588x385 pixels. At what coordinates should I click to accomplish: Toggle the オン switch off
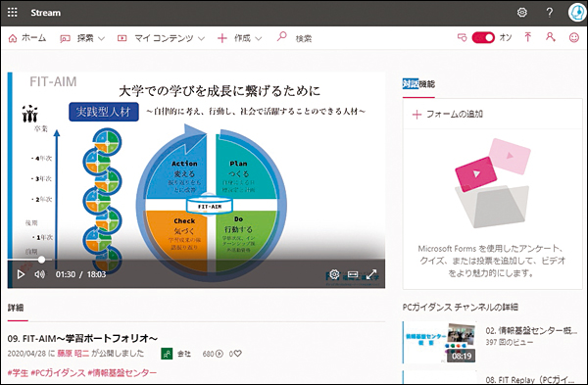click(483, 37)
